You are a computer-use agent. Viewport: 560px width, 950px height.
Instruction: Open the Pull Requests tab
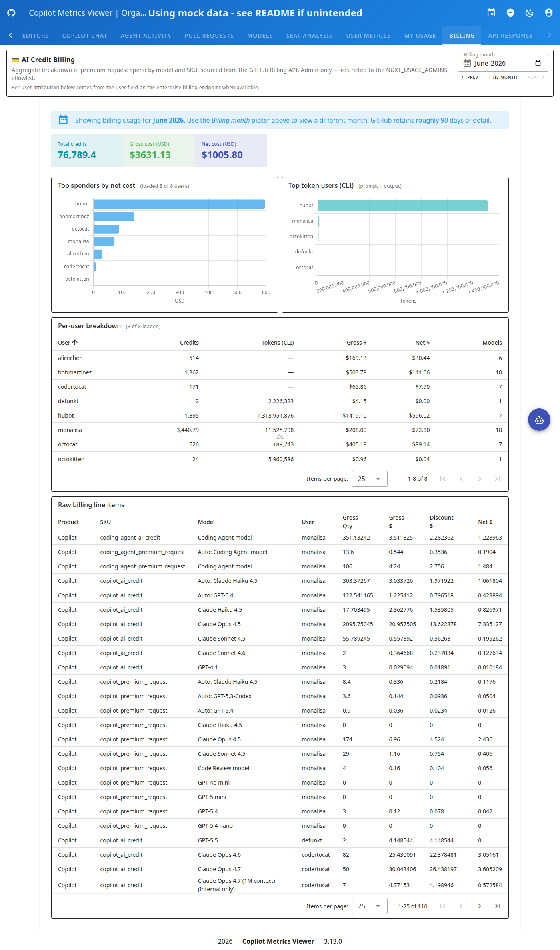tap(209, 36)
